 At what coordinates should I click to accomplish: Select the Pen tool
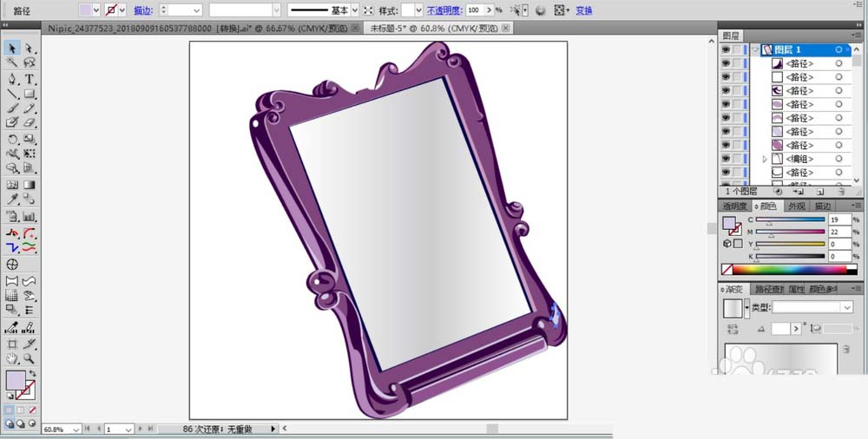pyautogui.click(x=12, y=79)
